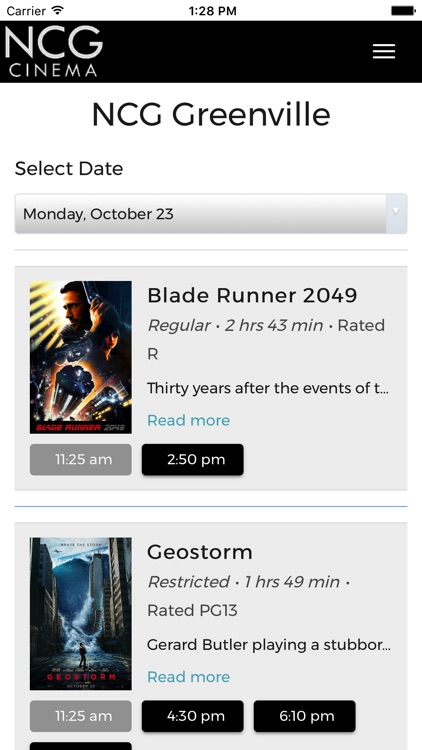Viewport: 422px width, 750px height.
Task: Open the Blade Runner 2049 poster
Action: coord(80,357)
